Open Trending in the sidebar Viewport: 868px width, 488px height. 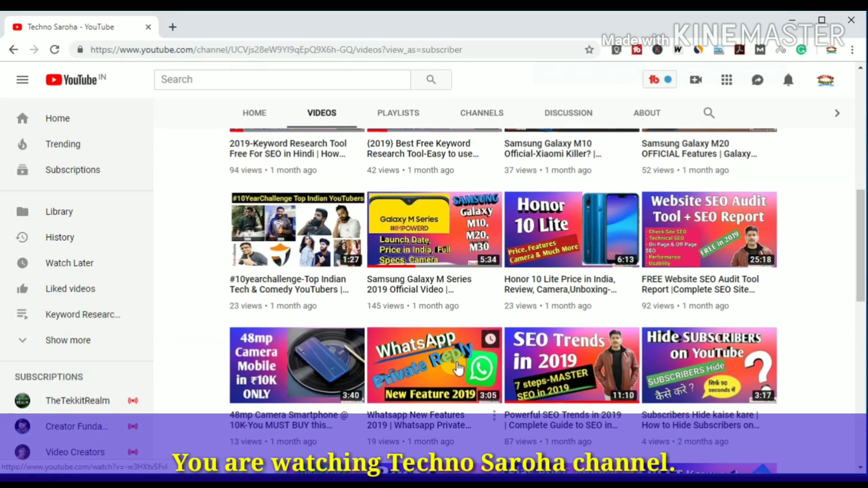pos(63,144)
